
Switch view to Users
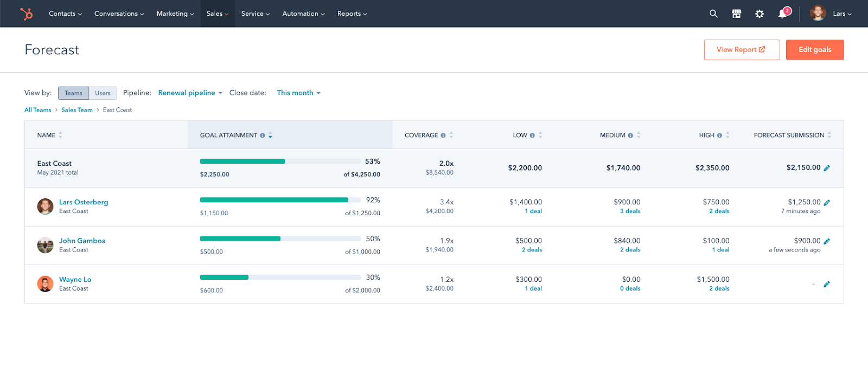[103, 93]
